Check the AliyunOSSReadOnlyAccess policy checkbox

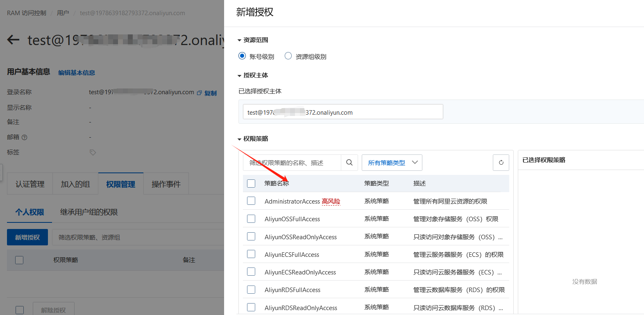(x=251, y=236)
